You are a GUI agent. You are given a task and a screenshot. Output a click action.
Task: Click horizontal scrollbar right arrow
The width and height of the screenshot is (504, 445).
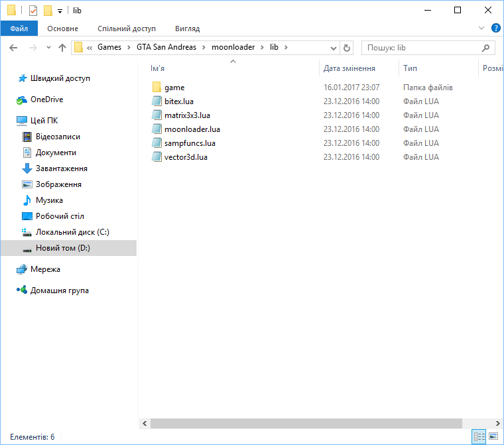[x=498, y=424]
